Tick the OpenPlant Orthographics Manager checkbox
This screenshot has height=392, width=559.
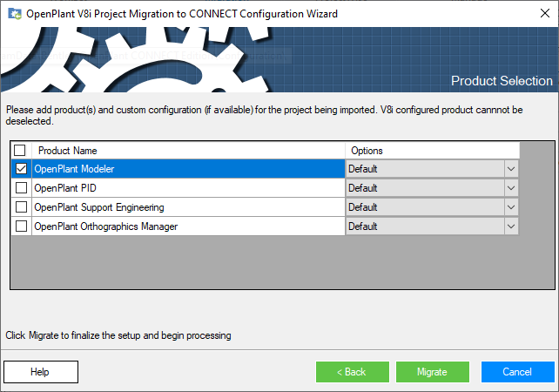coord(22,226)
